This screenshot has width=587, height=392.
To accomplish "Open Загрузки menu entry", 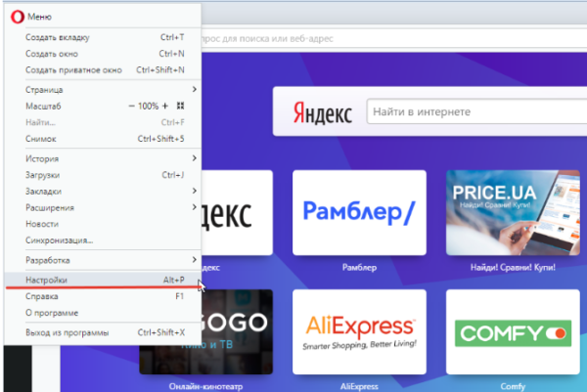I will click(x=103, y=175).
